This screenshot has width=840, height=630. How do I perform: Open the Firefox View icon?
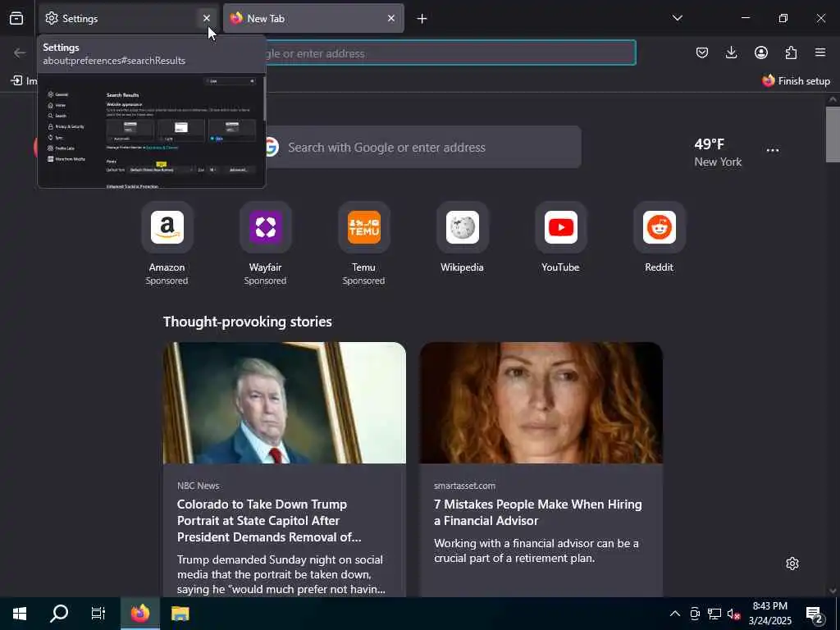16,18
